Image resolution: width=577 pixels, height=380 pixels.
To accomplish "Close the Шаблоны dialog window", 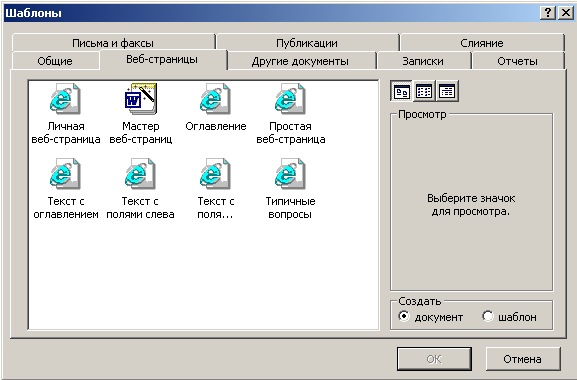I will click(x=566, y=13).
